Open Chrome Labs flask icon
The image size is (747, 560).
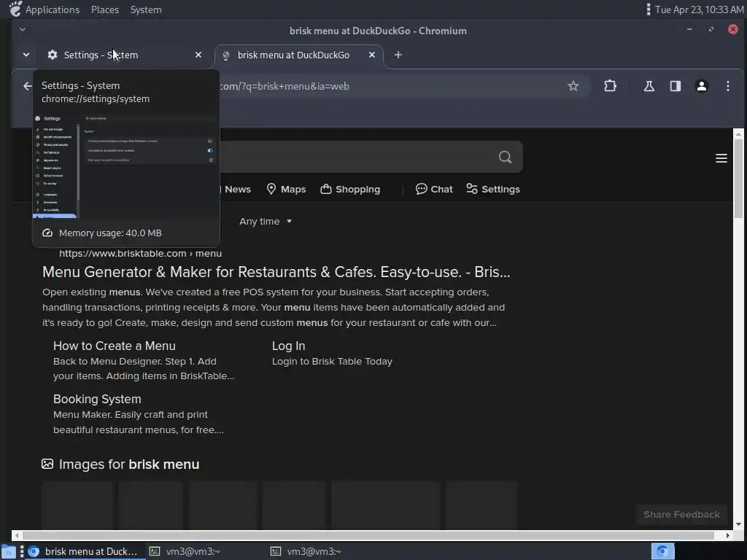[649, 86]
